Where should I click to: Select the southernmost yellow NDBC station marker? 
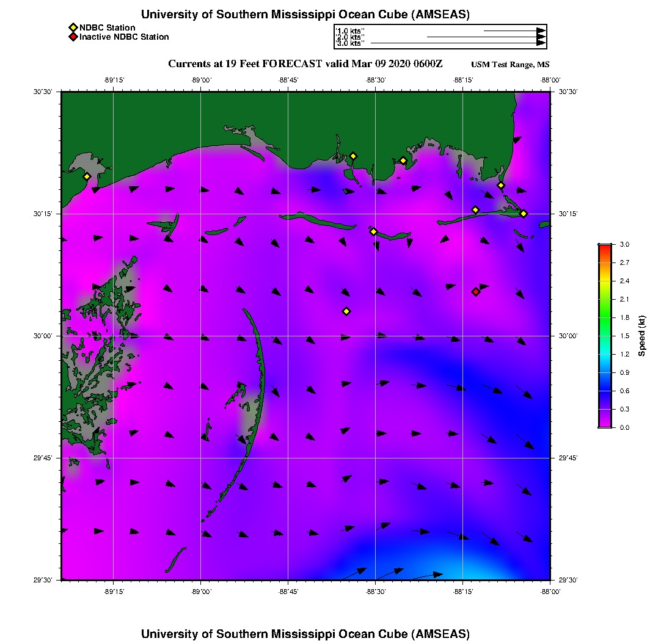click(346, 311)
